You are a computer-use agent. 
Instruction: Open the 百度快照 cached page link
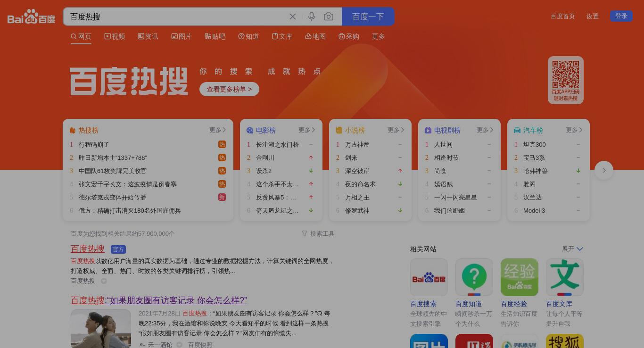(200, 345)
